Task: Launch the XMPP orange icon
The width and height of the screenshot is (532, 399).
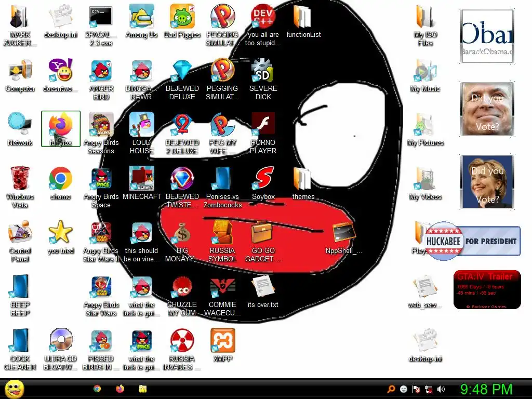Action: pyautogui.click(x=222, y=345)
